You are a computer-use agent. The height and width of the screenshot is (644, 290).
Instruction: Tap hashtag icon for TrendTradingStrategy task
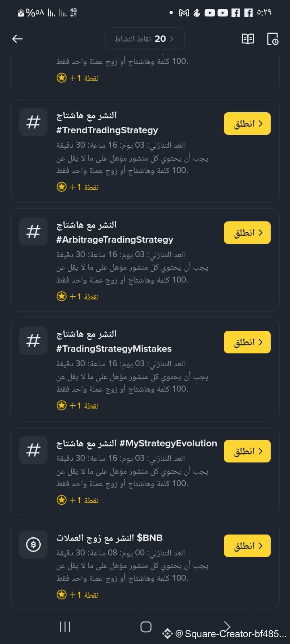(x=33, y=122)
